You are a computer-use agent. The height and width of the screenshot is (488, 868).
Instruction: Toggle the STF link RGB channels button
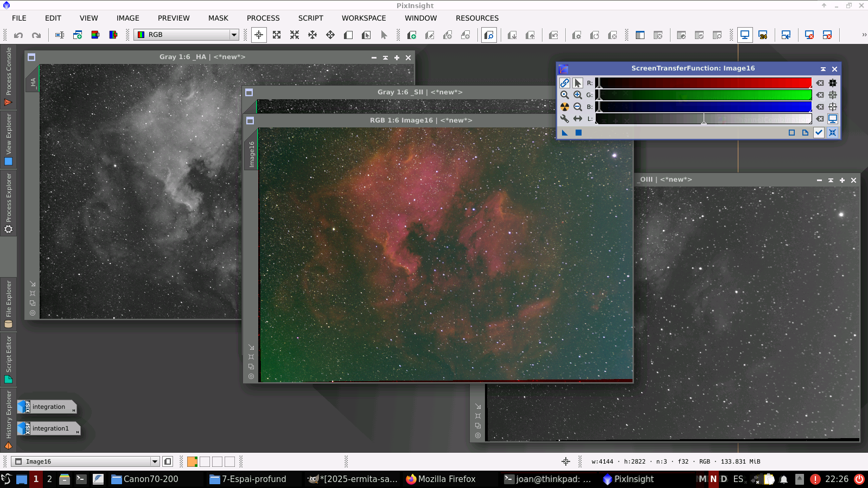(565, 83)
